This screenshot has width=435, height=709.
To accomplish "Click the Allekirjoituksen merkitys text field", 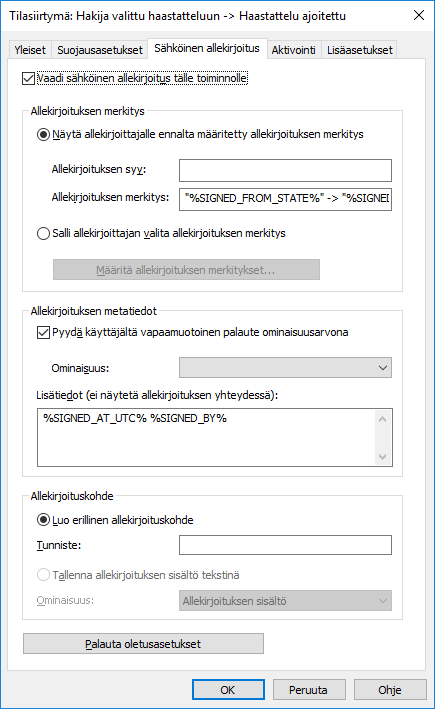I will [285, 199].
